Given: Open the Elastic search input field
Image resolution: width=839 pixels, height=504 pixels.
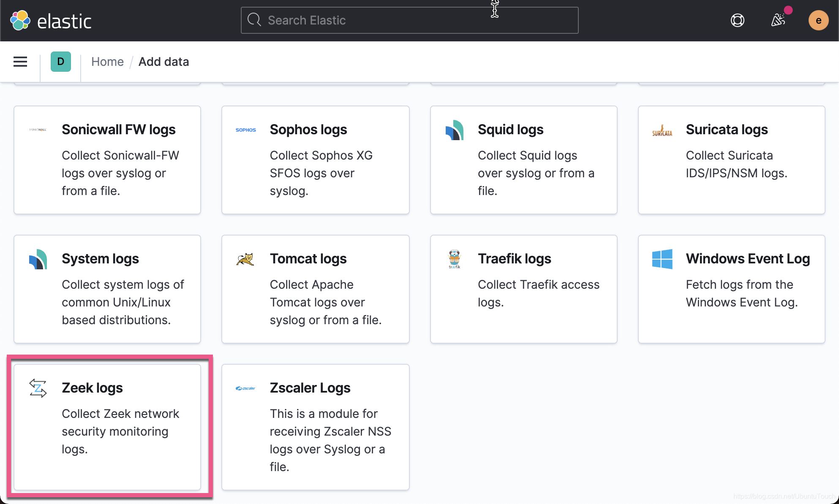Looking at the screenshot, I should (x=409, y=20).
